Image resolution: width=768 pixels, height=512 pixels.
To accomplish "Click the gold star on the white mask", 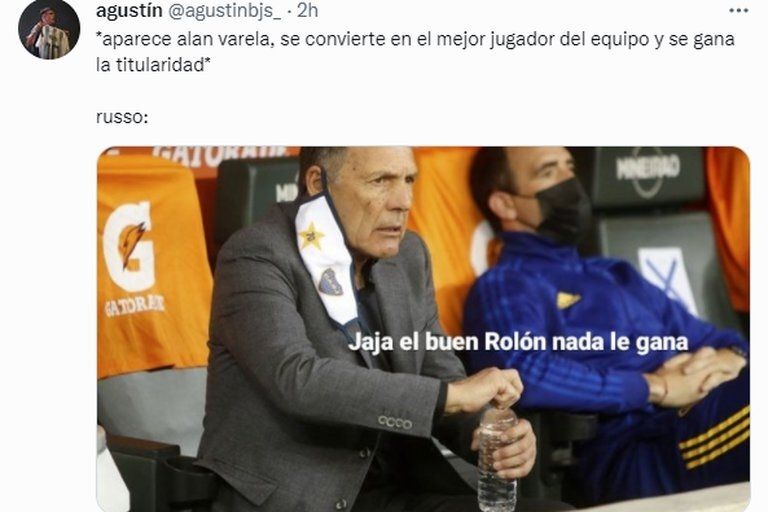I will 311,236.
